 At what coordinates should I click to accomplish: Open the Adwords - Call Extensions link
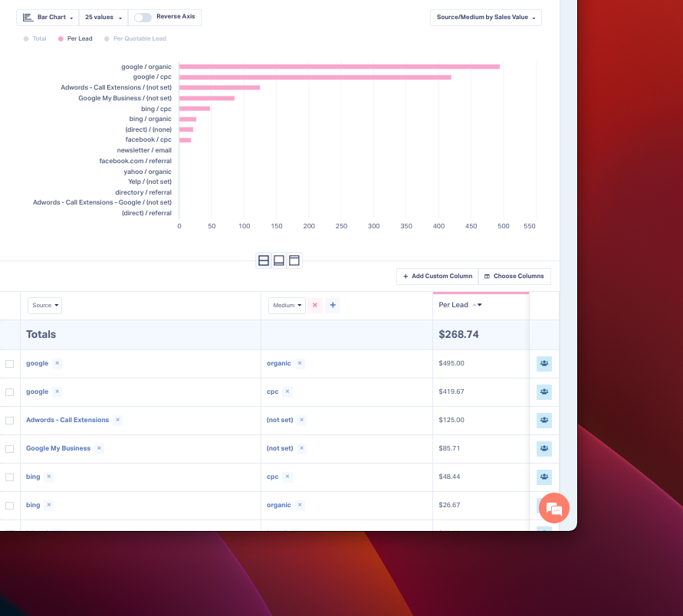click(67, 420)
